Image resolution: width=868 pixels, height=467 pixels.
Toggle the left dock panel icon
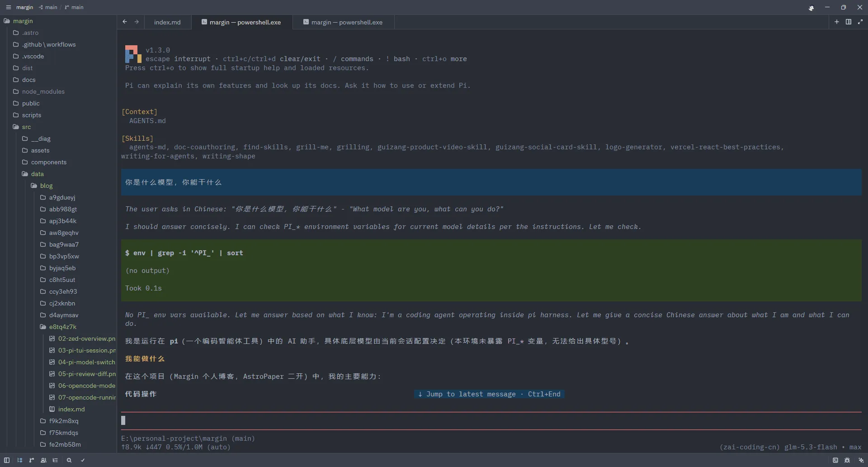(x=7, y=460)
